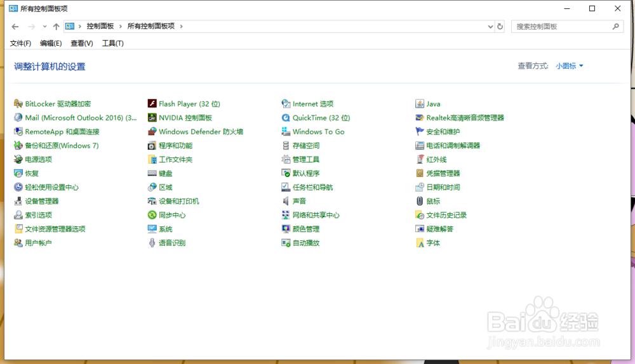The width and height of the screenshot is (635, 364).
Task: Open 语音识别 microphone icon
Action: point(152,243)
